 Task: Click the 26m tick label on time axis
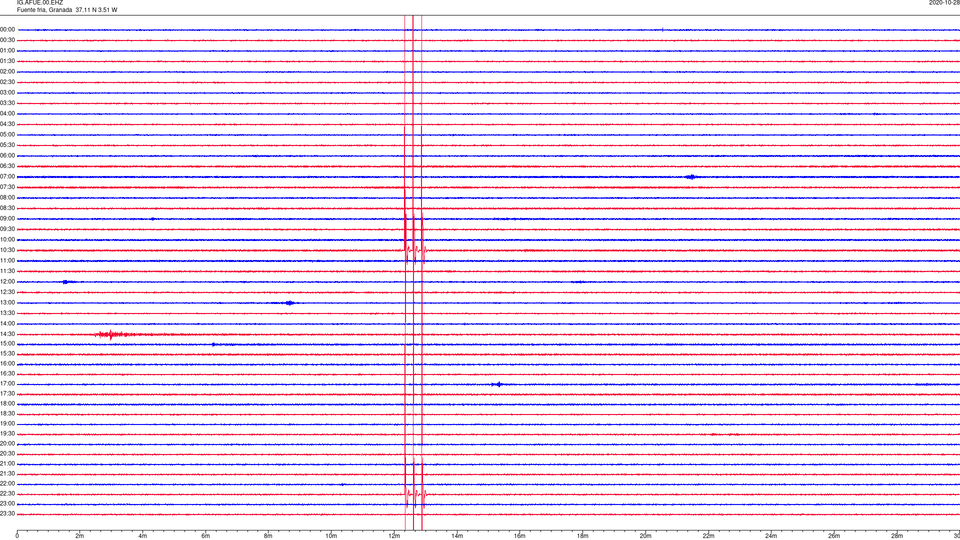point(834,536)
